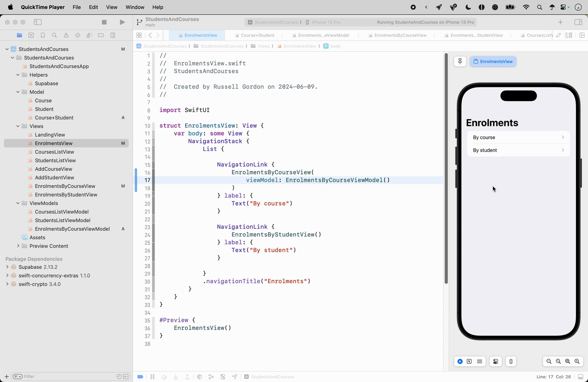Switch preview to selectable mode

(x=469, y=361)
